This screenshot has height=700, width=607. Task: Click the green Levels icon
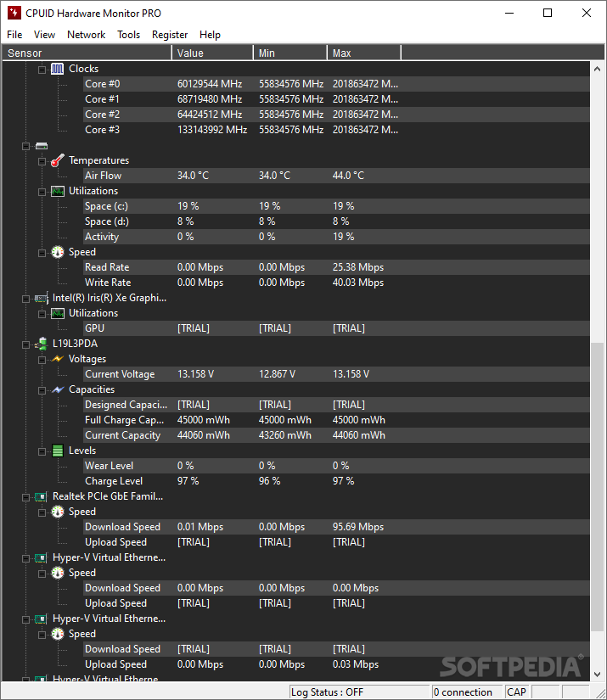pyautogui.click(x=57, y=451)
